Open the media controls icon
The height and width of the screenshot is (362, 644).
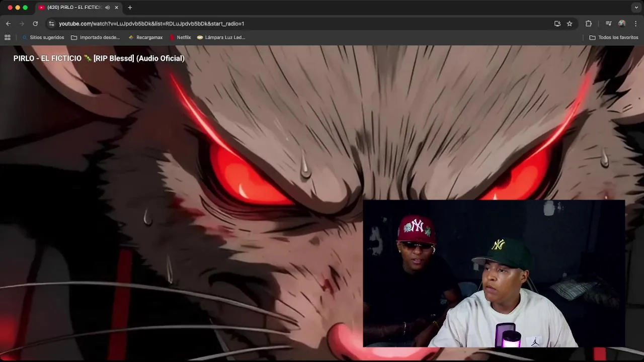coord(609,24)
